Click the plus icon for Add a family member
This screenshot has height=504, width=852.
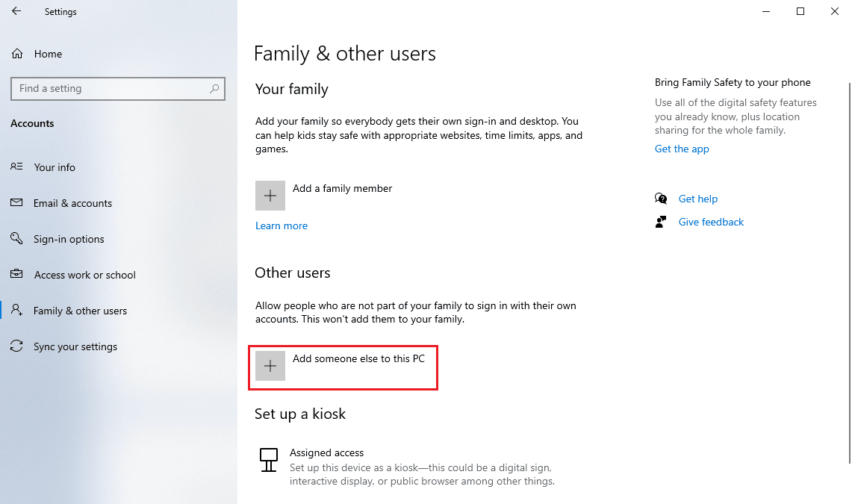pos(270,196)
